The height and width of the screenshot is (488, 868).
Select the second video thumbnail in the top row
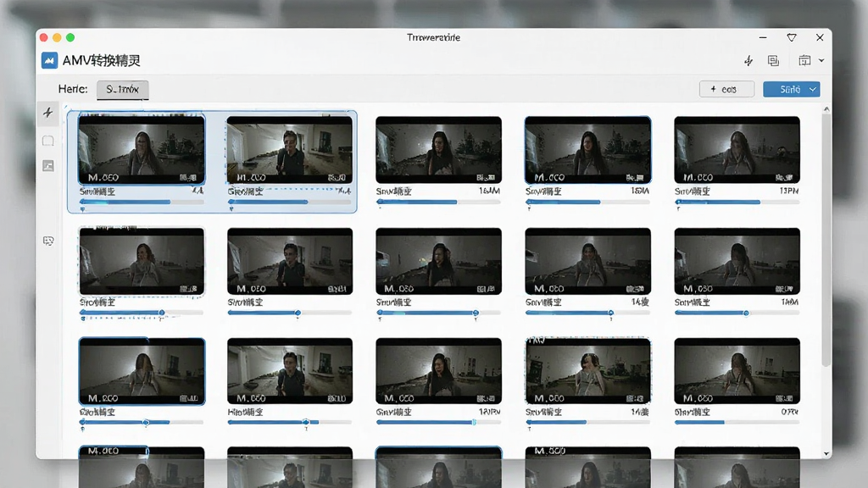(x=290, y=149)
